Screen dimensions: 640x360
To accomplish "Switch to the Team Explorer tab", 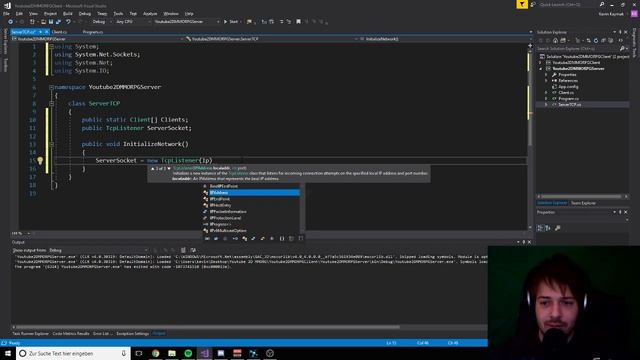I will [583, 203].
